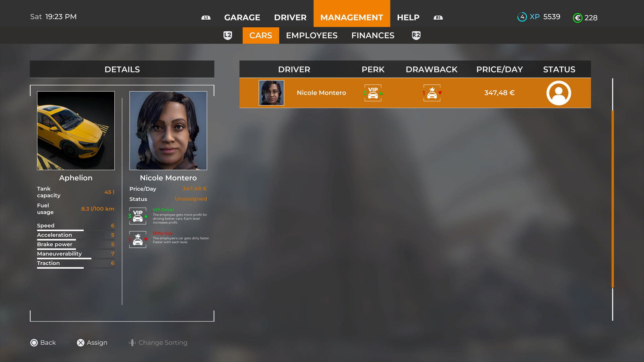644x362 pixels.
Task: Click the driver status profile icon
Action: point(559,93)
